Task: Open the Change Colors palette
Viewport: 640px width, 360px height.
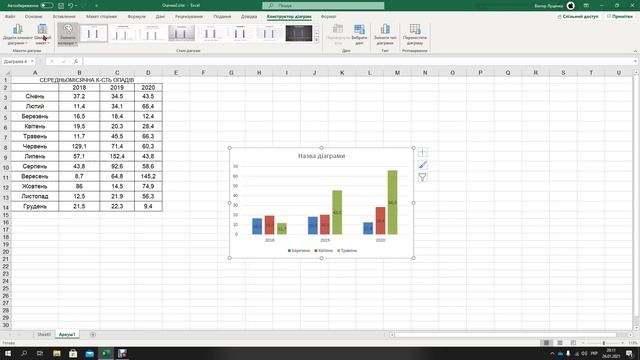Action: click(x=67, y=34)
